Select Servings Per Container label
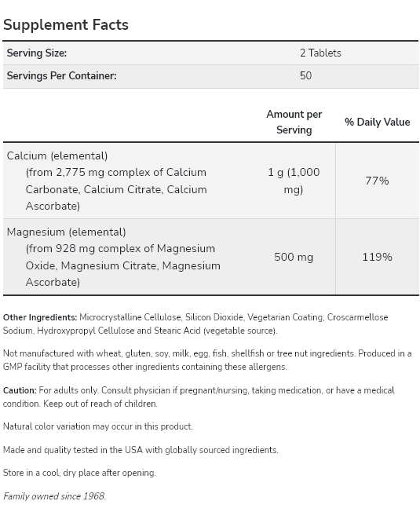This screenshot has width=420, height=512. 62,75
